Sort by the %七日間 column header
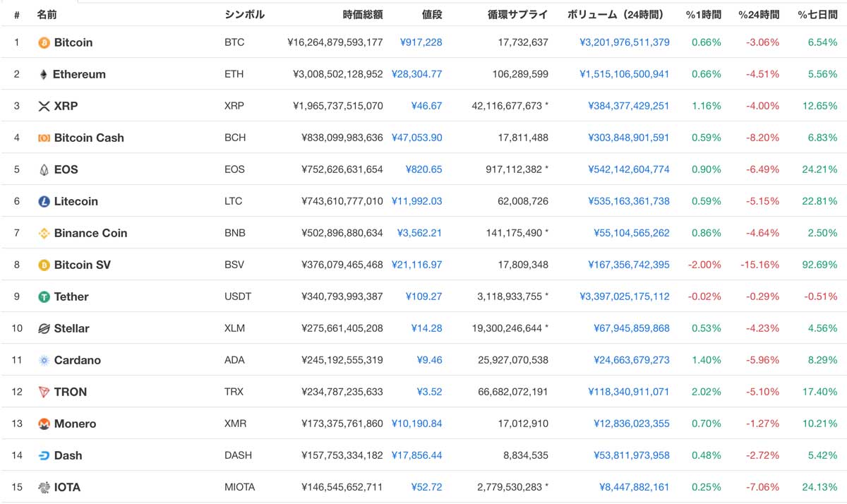 click(x=817, y=14)
